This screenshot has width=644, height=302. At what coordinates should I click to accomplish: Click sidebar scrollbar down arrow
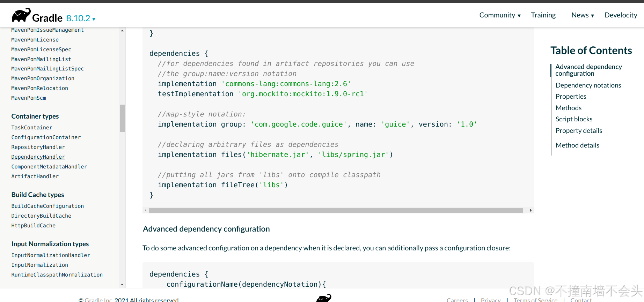[122, 285]
